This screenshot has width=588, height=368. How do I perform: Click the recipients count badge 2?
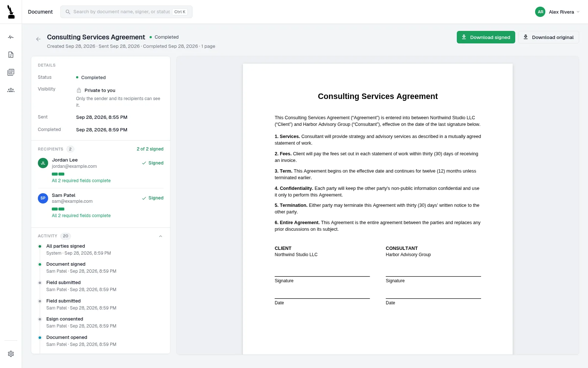tap(70, 149)
